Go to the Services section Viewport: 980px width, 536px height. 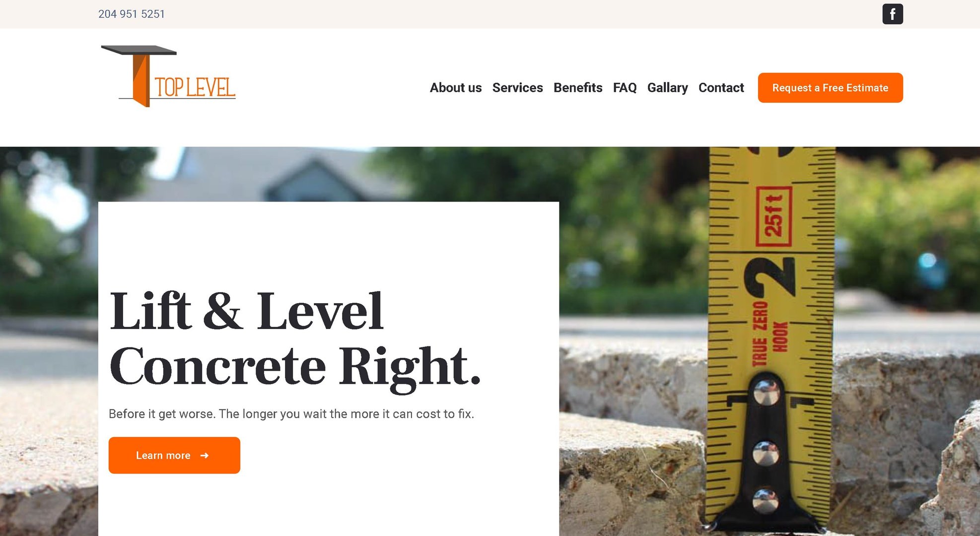pyautogui.click(x=517, y=88)
